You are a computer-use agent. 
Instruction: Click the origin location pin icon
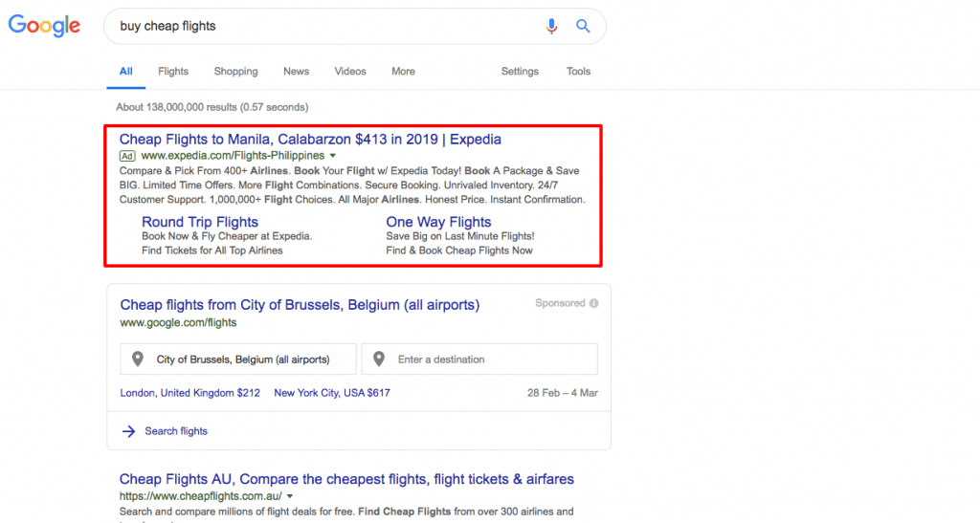click(x=138, y=359)
